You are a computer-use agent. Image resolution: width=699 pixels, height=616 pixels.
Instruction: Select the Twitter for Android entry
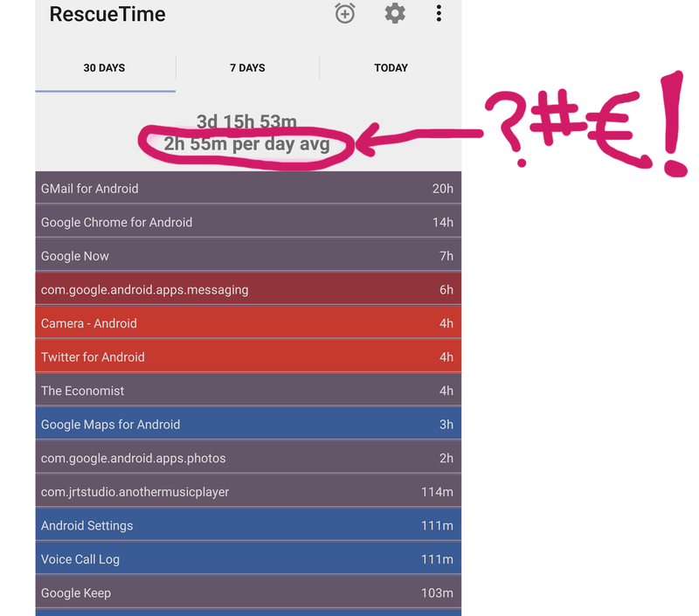pos(247,356)
